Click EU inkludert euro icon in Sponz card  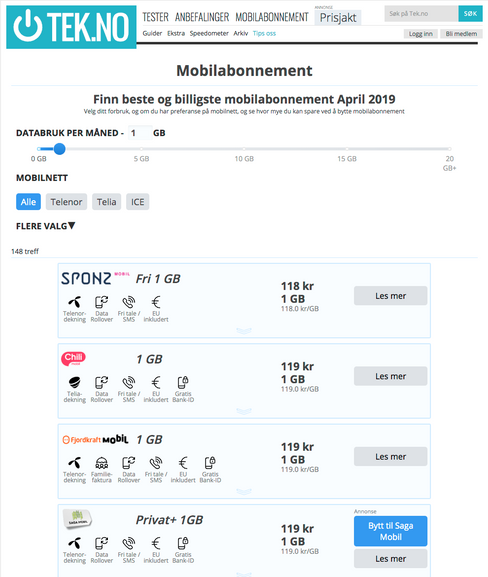(x=156, y=302)
